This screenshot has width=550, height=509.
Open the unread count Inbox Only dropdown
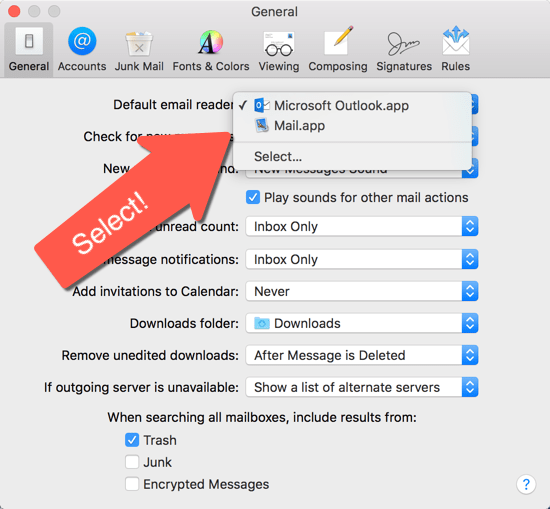tap(362, 226)
